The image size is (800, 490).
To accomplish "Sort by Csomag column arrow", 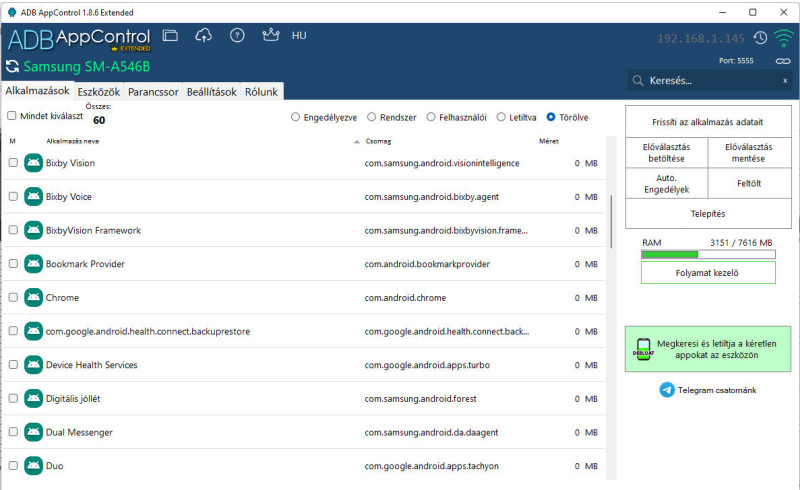I will tap(357, 141).
